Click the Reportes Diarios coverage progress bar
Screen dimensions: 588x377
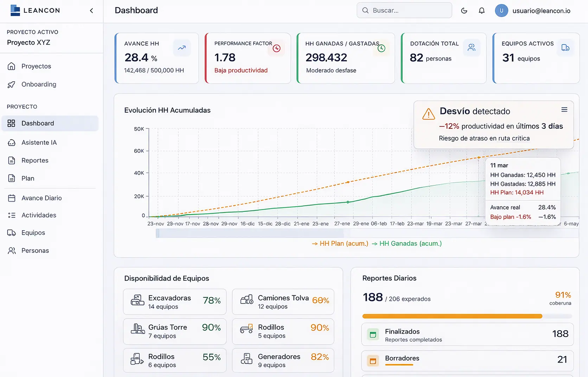tap(467, 316)
